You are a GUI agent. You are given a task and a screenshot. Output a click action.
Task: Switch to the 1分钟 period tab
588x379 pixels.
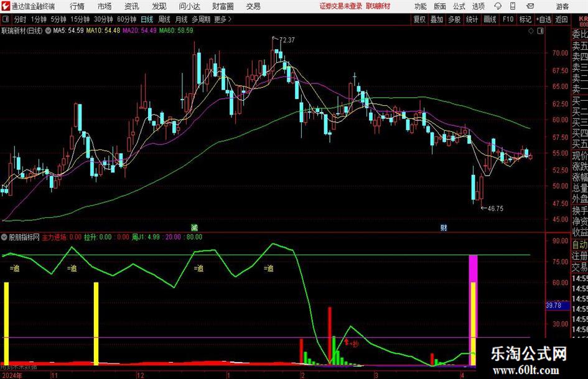coord(39,19)
